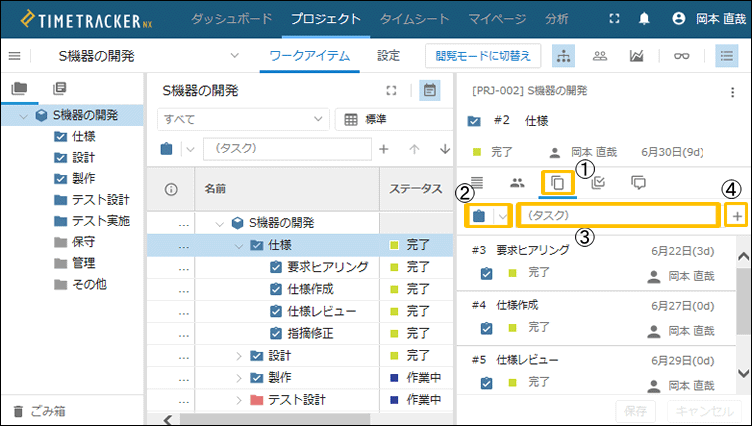Screen dimensions: 752x426
Task: Click the 完了 status color square in header
Action: click(477, 152)
